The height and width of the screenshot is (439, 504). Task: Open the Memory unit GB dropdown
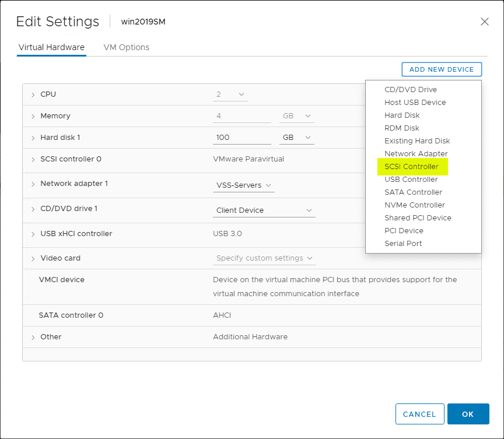pyautogui.click(x=296, y=115)
